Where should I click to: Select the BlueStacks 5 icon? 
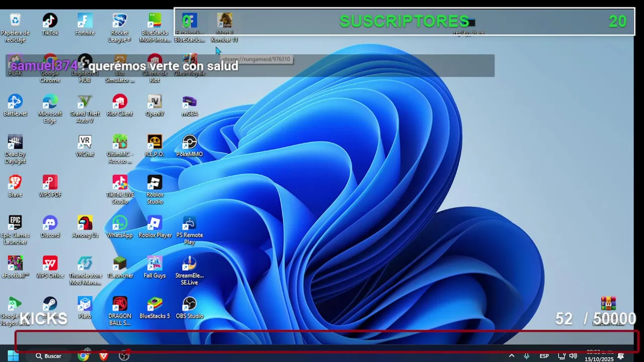(154, 308)
